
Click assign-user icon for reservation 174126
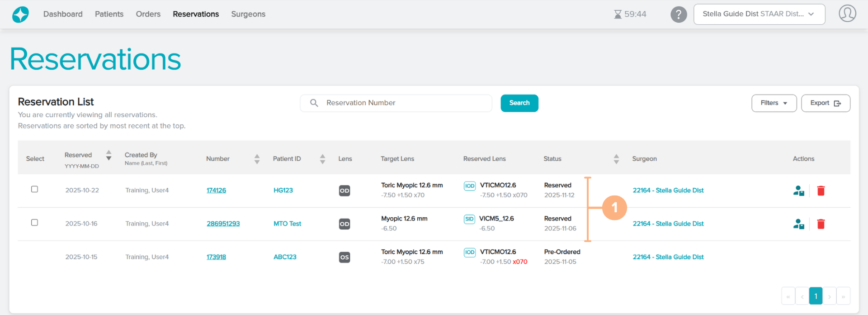(x=798, y=191)
